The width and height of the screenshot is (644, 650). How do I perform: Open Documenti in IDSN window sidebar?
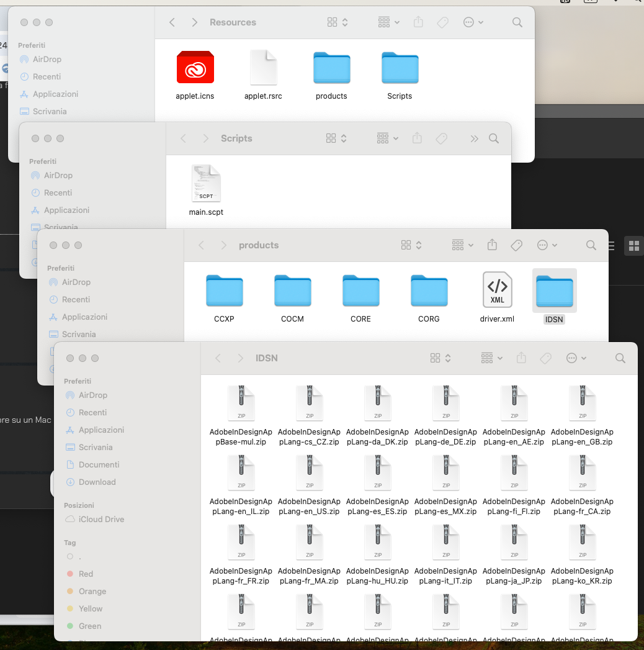[x=93, y=465]
